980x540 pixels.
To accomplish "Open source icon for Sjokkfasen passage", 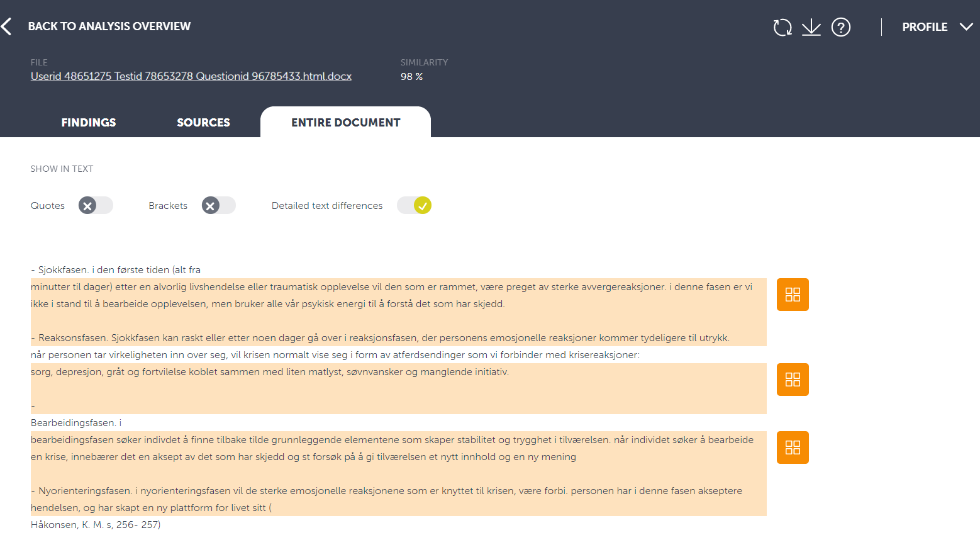I will [x=793, y=295].
